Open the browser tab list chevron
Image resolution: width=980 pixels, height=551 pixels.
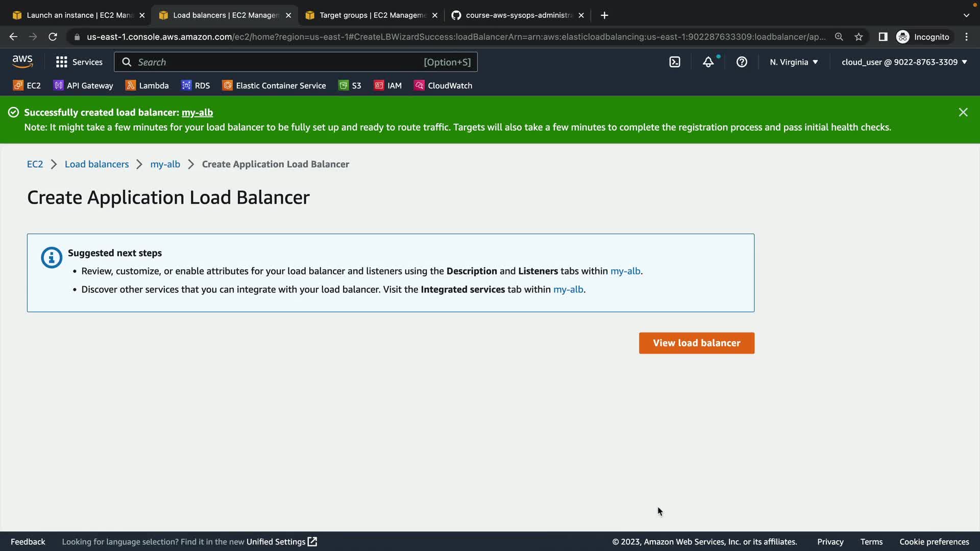[x=966, y=15]
